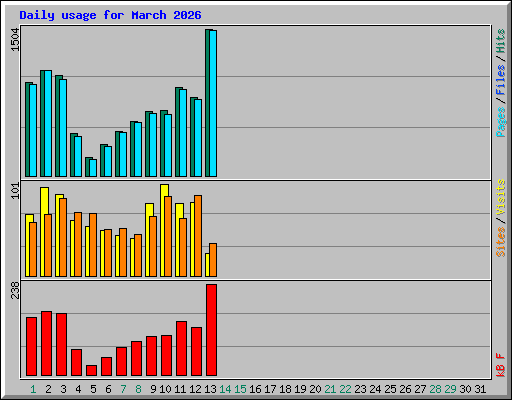Click day 12 on the x-axis
The width and height of the screenshot is (512, 400).
(195, 389)
